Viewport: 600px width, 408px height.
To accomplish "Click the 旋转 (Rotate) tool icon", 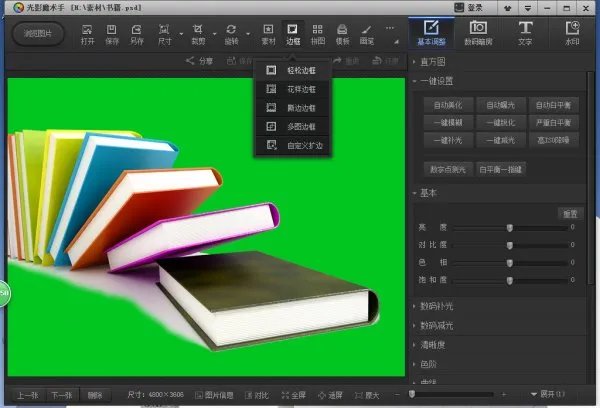I will coord(232,33).
